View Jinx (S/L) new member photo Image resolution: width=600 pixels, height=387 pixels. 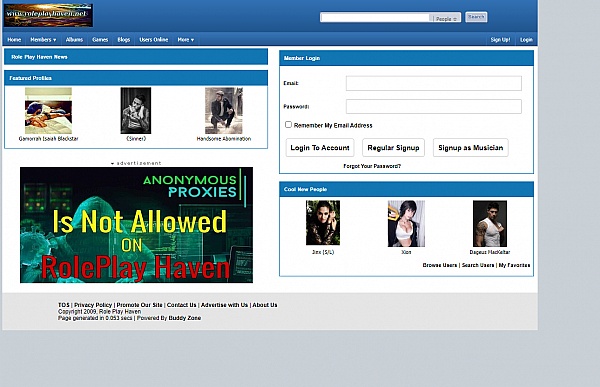323,223
